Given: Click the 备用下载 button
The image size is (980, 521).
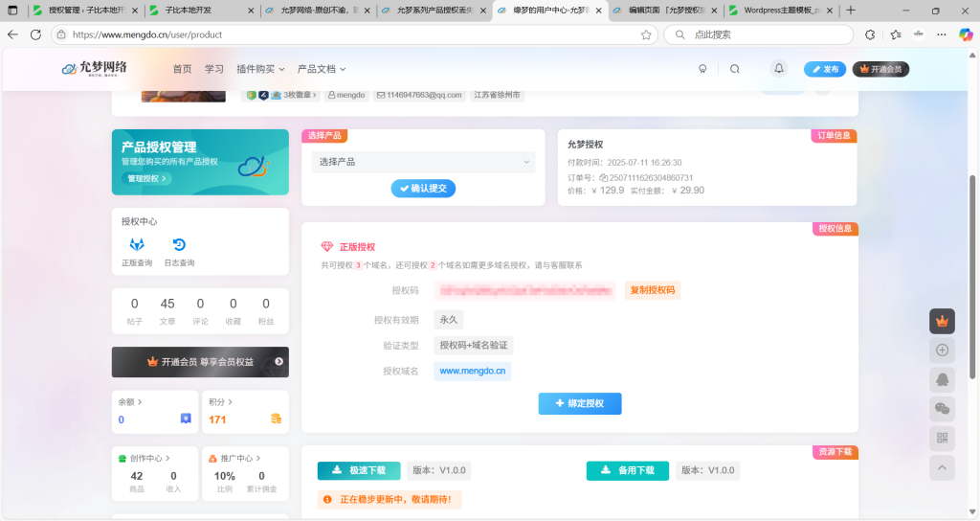Looking at the screenshot, I should [628, 470].
